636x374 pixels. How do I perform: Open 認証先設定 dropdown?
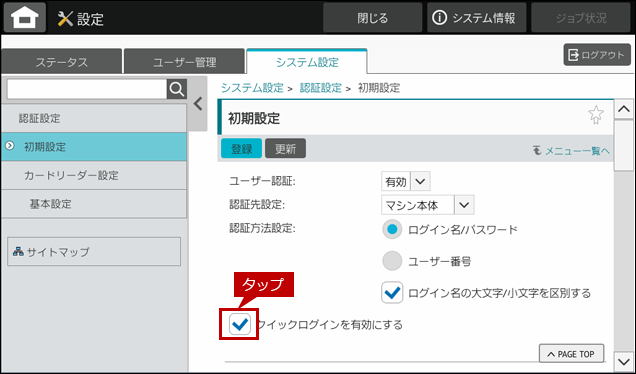point(428,205)
